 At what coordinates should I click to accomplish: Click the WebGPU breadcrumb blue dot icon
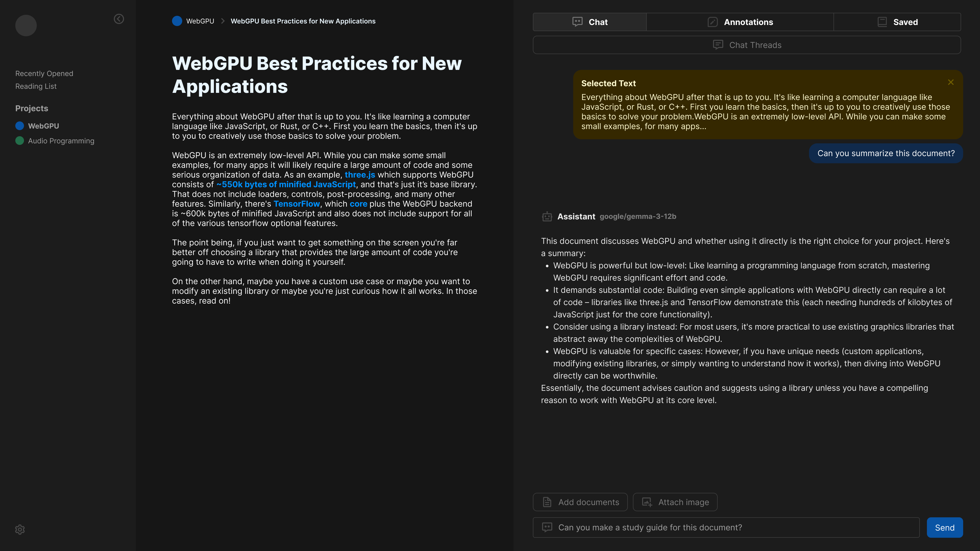[177, 21]
